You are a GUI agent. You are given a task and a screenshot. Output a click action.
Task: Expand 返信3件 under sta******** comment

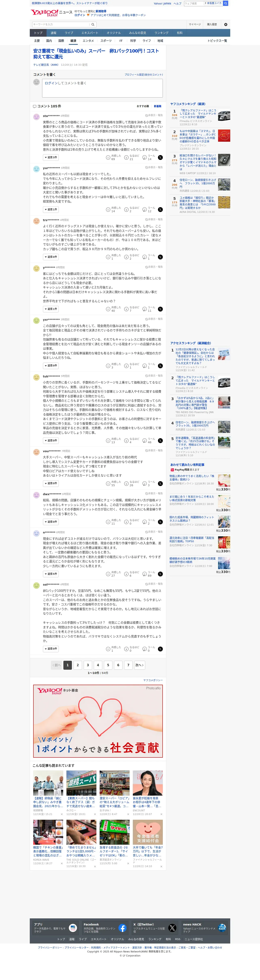(x=51, y=157)
